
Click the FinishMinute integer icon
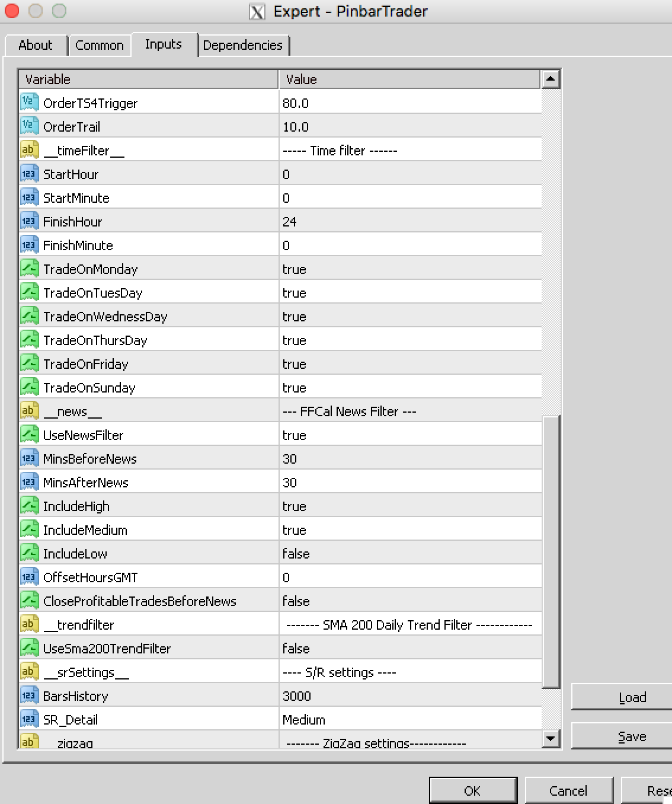coord(29,244)
